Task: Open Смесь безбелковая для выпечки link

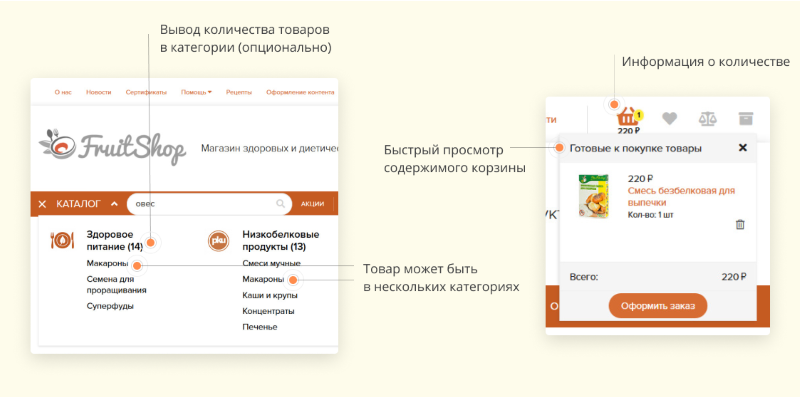Action: coord(681,196)
